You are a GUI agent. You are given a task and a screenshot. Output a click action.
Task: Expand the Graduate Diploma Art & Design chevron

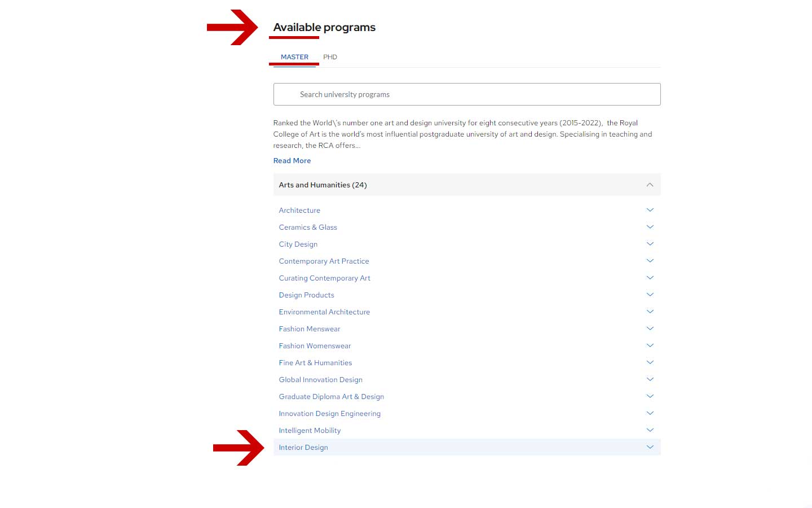point(650,396)
